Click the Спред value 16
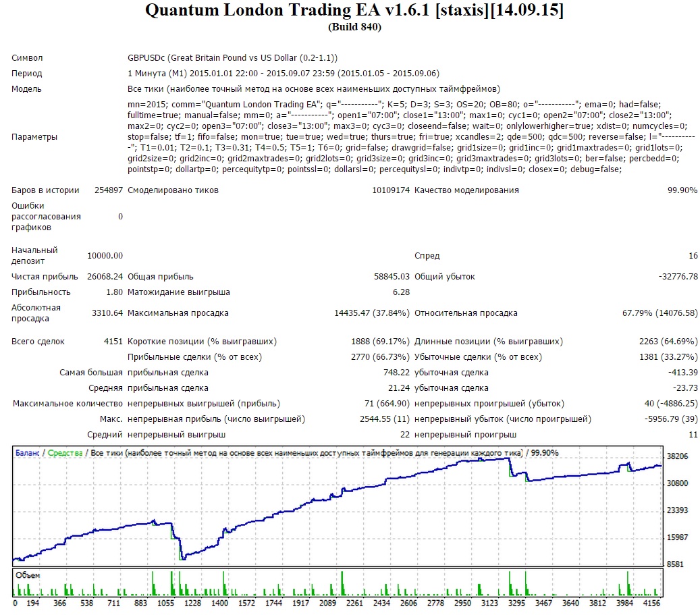This screenshot has width=700, height=615. pyautogui.click(x=693, y=255)
